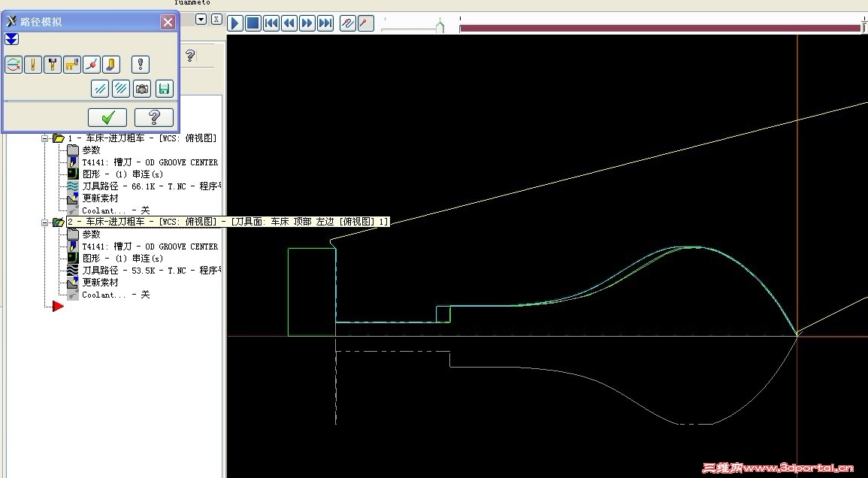Image resolution: width=868 pixels, height=478 pixels.
Task: Select 刀具路径 - 66.1K - T.NC entry
Action: tap(152, 186)
